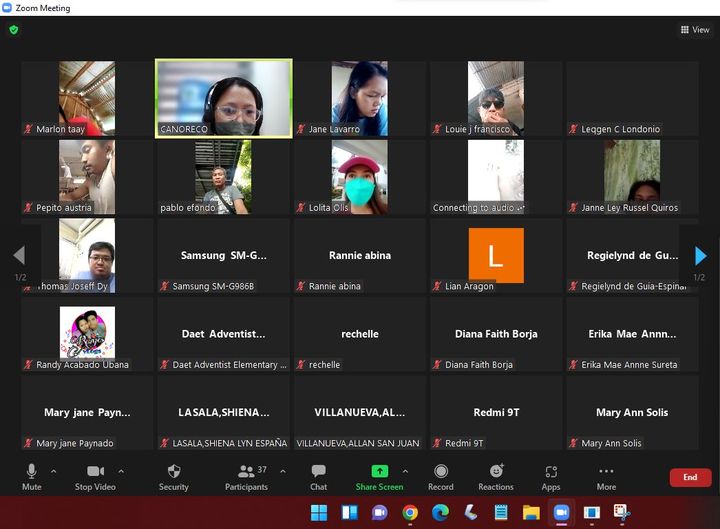Expand share screen options arrow

coord(405,471)
